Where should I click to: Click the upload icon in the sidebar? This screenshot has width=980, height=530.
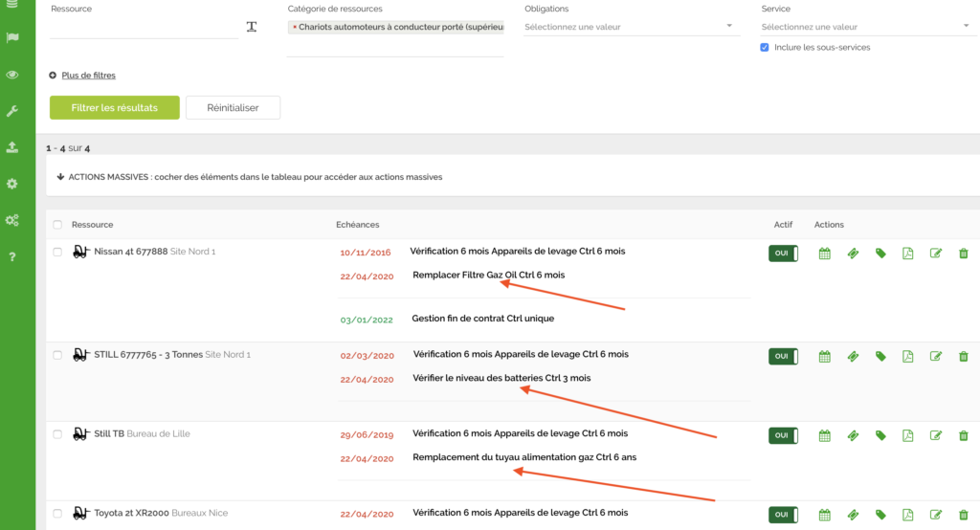12,147
